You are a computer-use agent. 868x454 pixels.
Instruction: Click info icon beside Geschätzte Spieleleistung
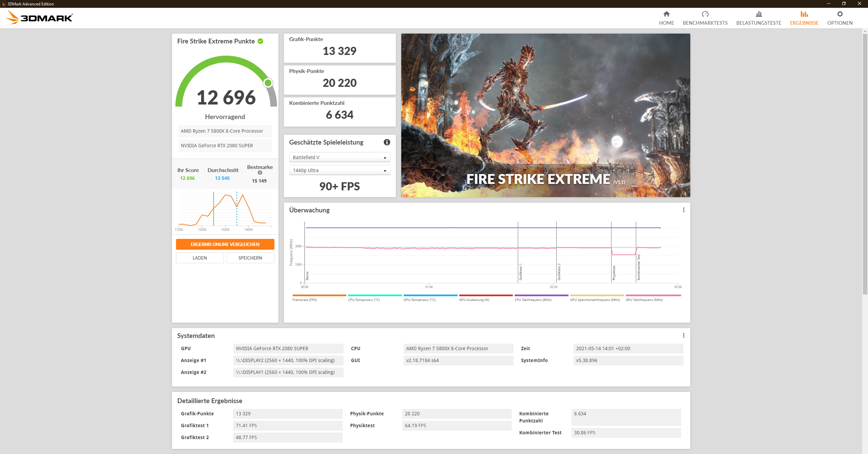pyautogui.click(x=387, y=142)
